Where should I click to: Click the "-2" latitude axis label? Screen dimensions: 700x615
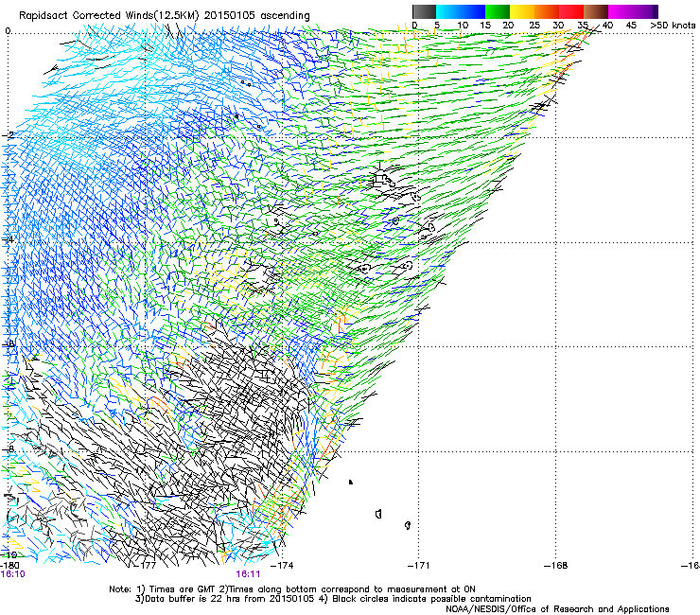(8, 135)
